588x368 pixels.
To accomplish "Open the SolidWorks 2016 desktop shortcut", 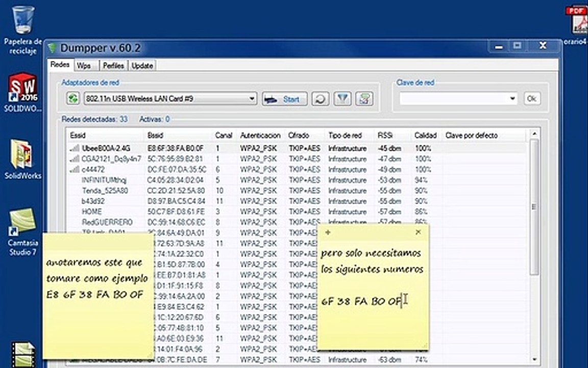I will 23,93.
